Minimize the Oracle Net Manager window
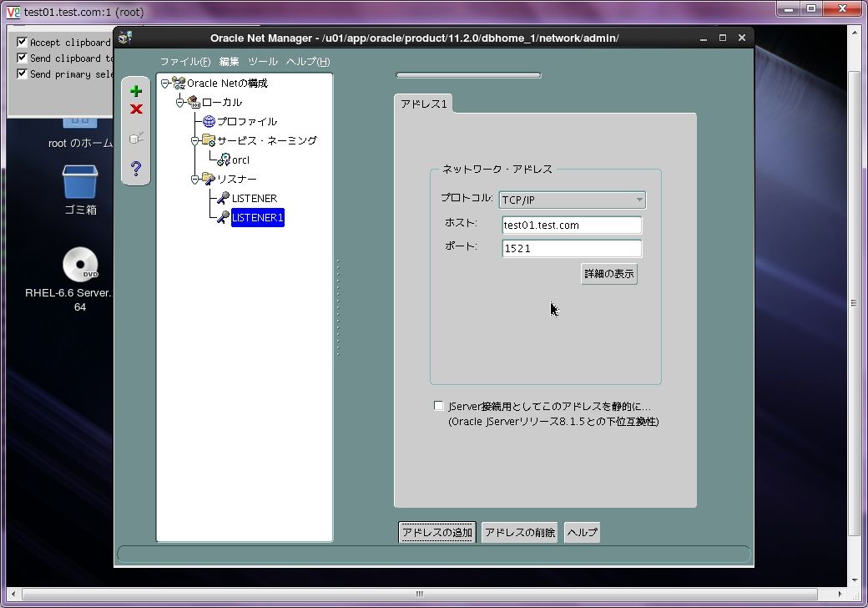 tap(703, 38)
